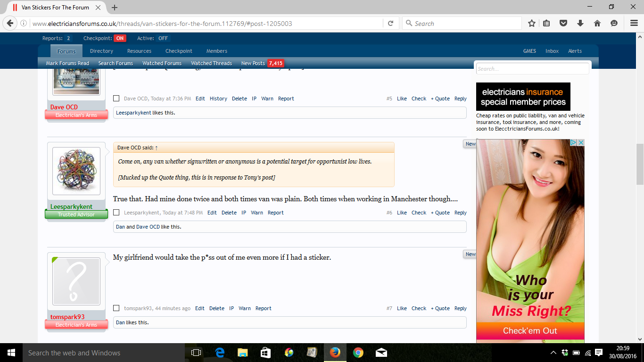This screenshot has width=644, height=362.
Task: Launch Microsoft Edge from taskbar
Action: point(220,353)
